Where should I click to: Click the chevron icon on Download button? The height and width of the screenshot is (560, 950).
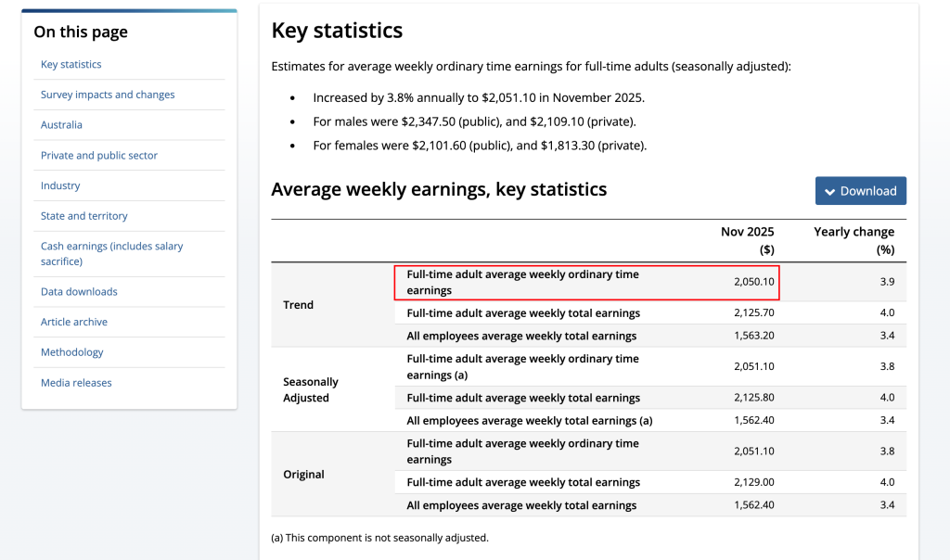[x=829, y=191]
